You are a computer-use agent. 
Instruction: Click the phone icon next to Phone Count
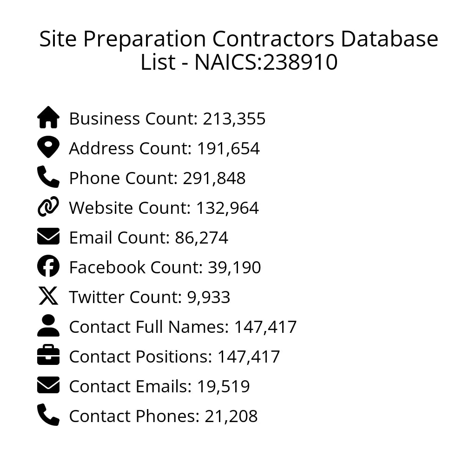[48, 177]
